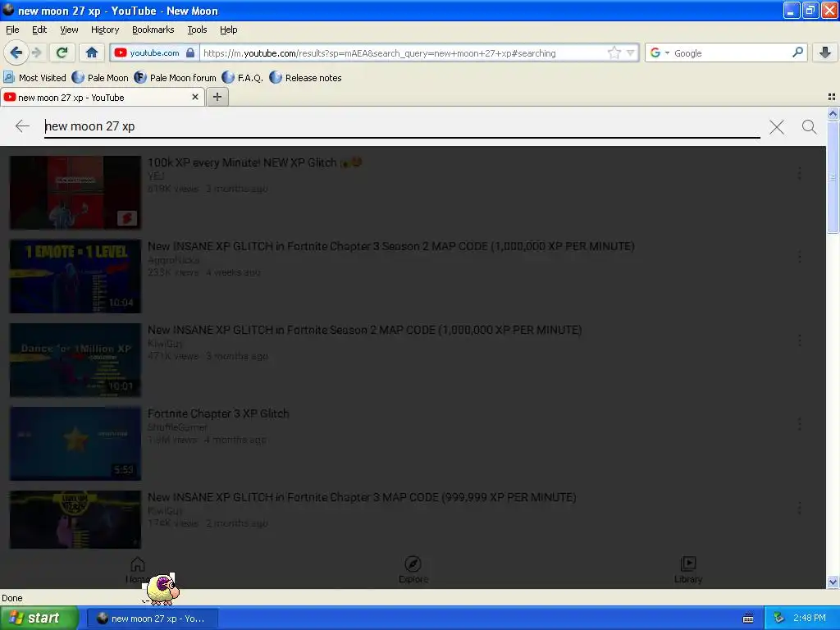Open the File menu
This screenshot has width=840, height=630.
pyautogui.click(x=12, y=30)
